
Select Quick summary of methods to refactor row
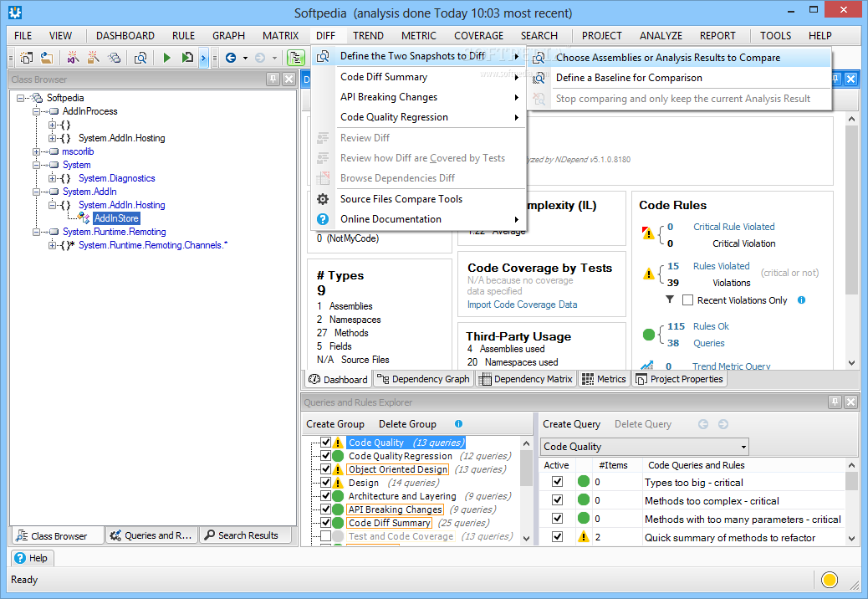(692, 537)
